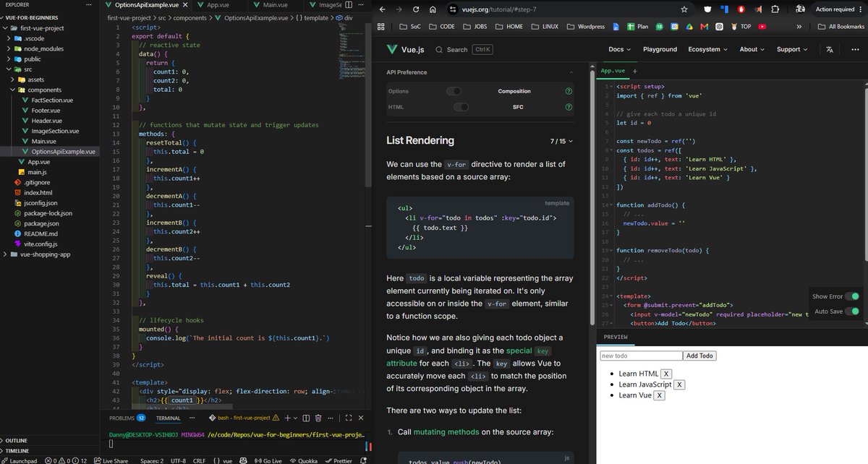The width and height of the screenshot is (868, 464).
Task: Start Live Share from status bar
Action: tap(111, 460)
